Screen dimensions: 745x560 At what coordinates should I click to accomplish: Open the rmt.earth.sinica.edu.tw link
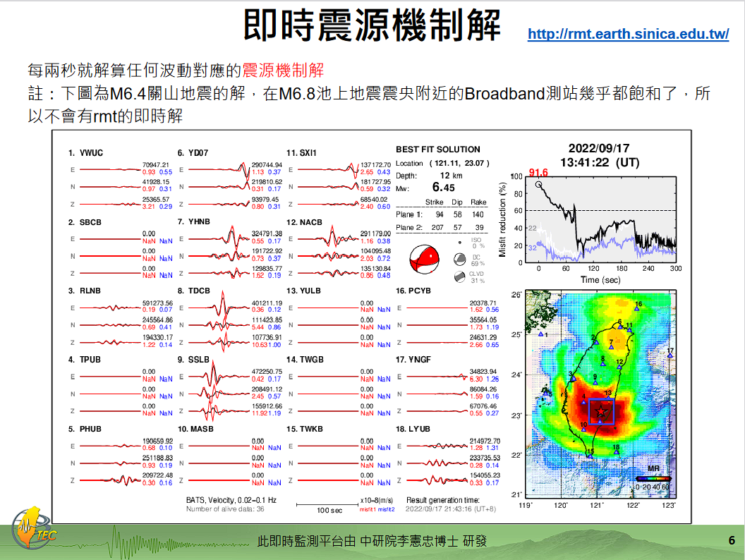pos(628,34)
